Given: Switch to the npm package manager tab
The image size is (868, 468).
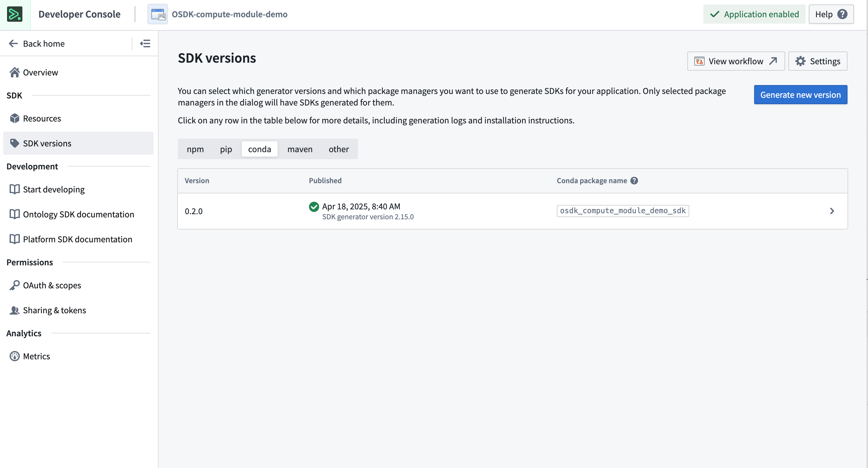Looking at the screenshot, I should [196, 149].
